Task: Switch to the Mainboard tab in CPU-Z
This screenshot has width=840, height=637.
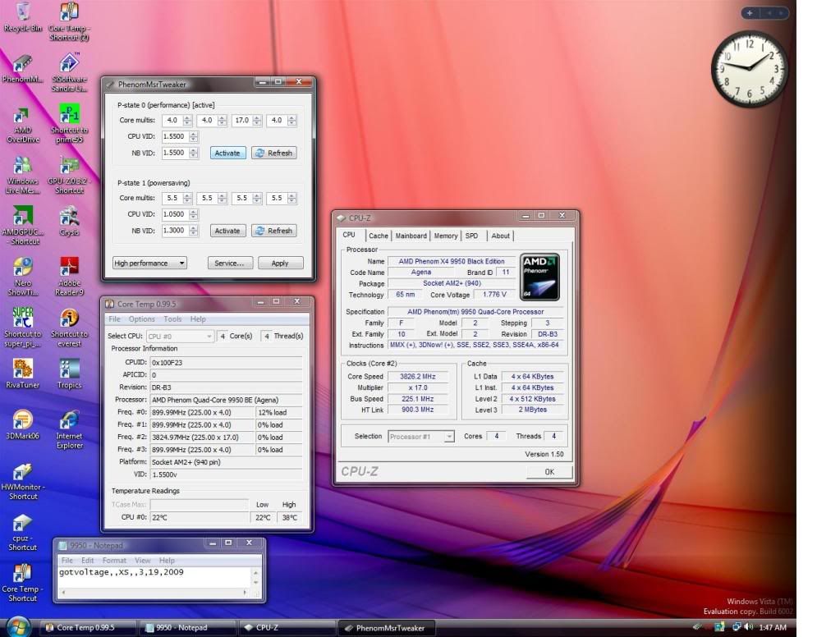Action: [411, 236]
